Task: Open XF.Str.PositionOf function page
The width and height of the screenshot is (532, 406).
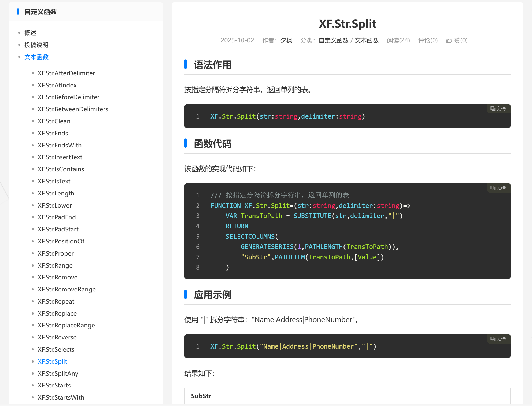Action: click(x=61, y=241)
